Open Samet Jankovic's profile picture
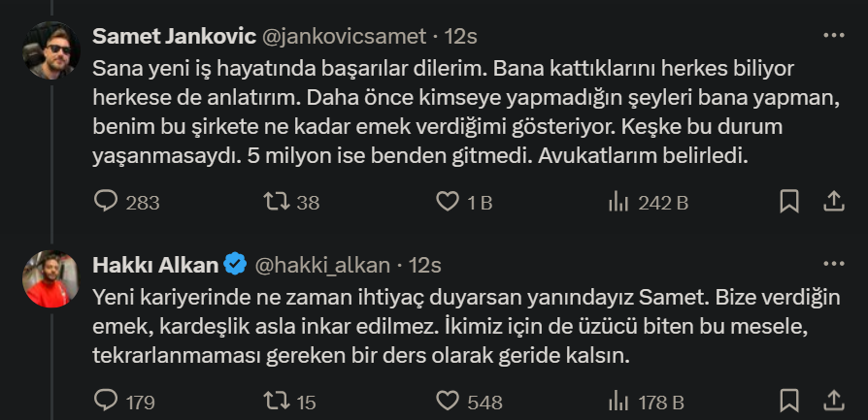Viewport: 868px width, 420px height. coord(50,49)
